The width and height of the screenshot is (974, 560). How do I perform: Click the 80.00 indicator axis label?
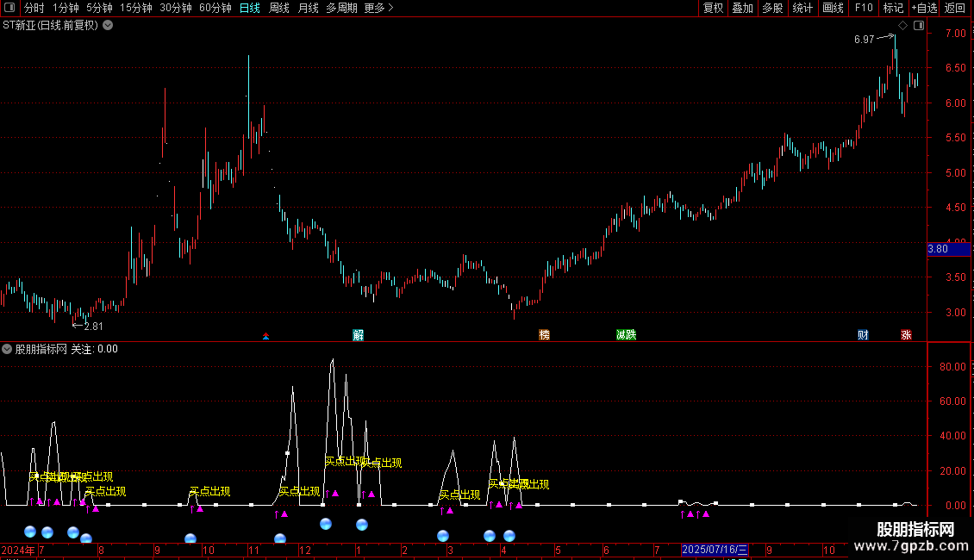pos(952,366)
